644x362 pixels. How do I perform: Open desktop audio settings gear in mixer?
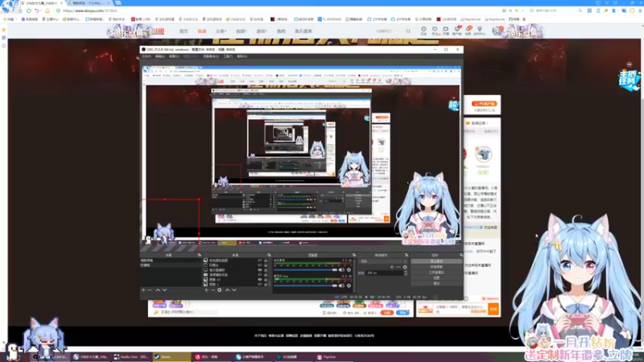[x=349, y=270]
